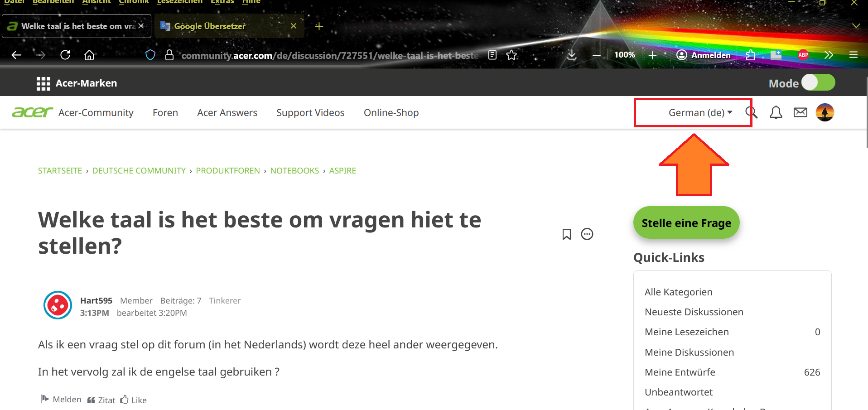Viewport: 868px width, 410px height.
Task: Report the post with Melden
Action: coord(61,399)
